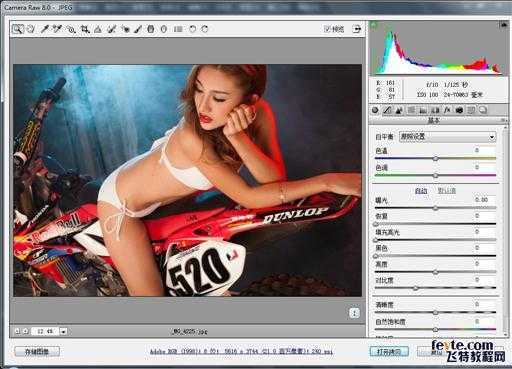Click the 填充亮光 fill light slider handle
The image size is (512, 369).
[376, 240]
